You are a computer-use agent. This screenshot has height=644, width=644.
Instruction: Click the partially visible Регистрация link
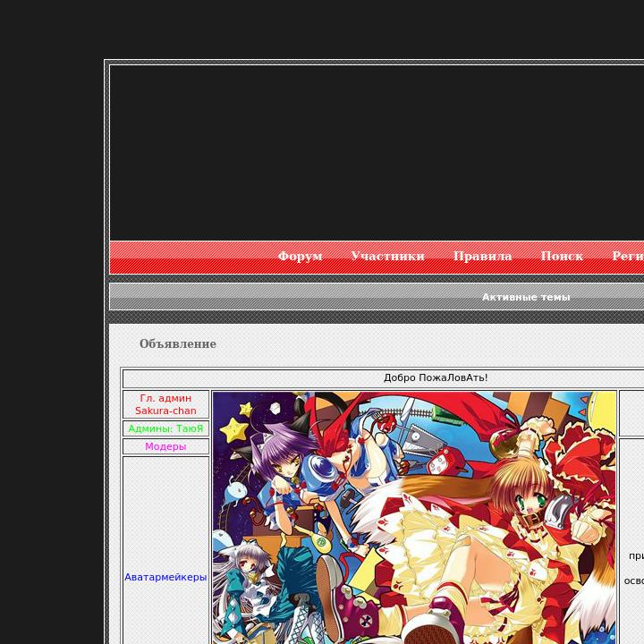628,256
